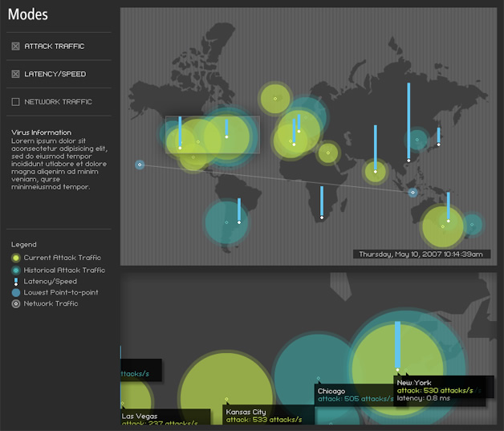
Task: Click the Current Attack Traffic legend icon
Action: click(x=16, y=258)
